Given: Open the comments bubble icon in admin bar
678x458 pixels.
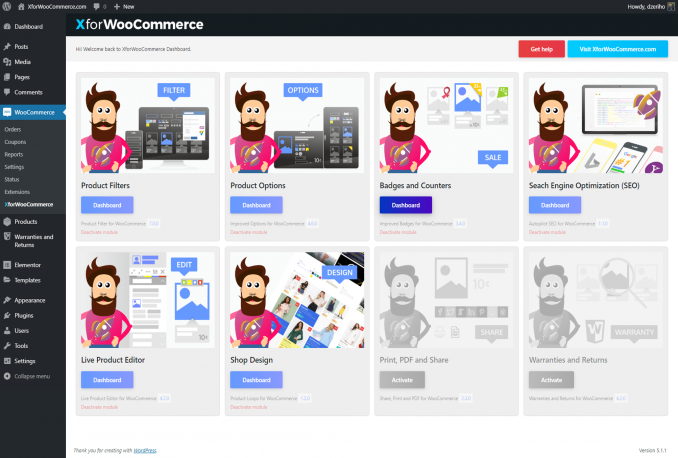Looking at the screenshot, I should tap(98, 6).
